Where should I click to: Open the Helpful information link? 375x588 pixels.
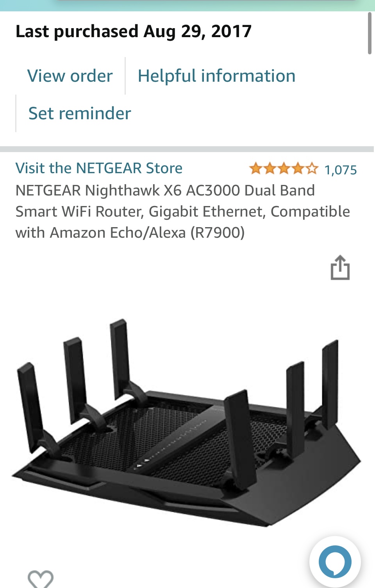click(x=216, y=76)
